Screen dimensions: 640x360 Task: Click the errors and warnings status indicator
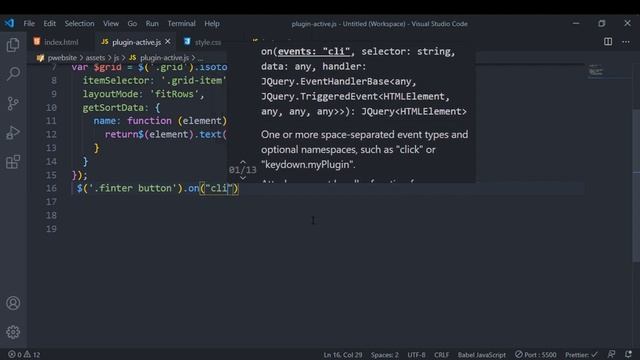(x=24, y=355)
